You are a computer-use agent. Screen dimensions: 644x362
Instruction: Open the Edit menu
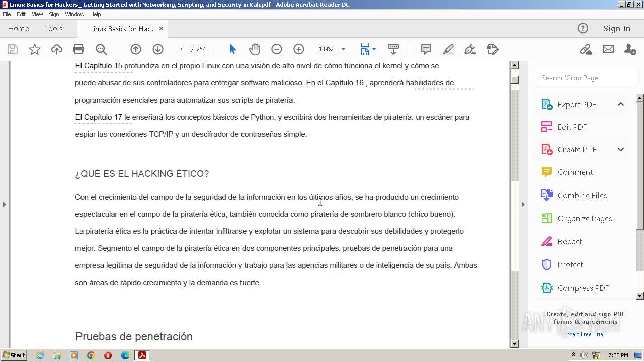pos(21,14)
